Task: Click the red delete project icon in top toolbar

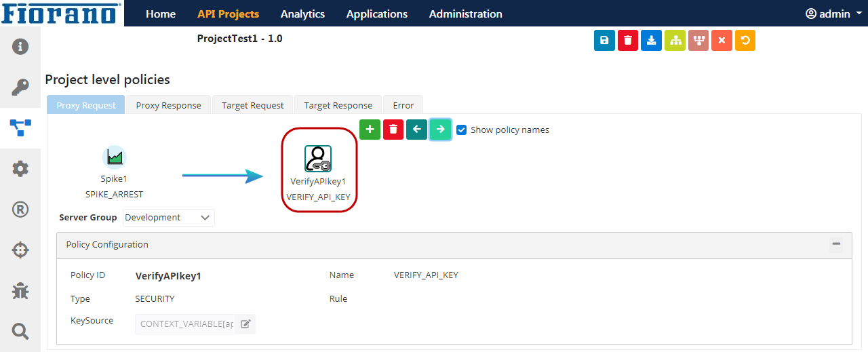Action: pyautogui.click(x=628, y=41)
